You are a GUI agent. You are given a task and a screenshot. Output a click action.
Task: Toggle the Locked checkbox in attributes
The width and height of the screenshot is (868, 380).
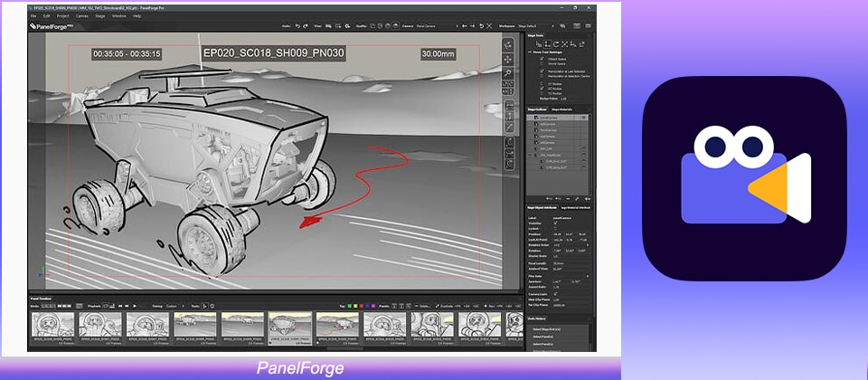(556, 228)
